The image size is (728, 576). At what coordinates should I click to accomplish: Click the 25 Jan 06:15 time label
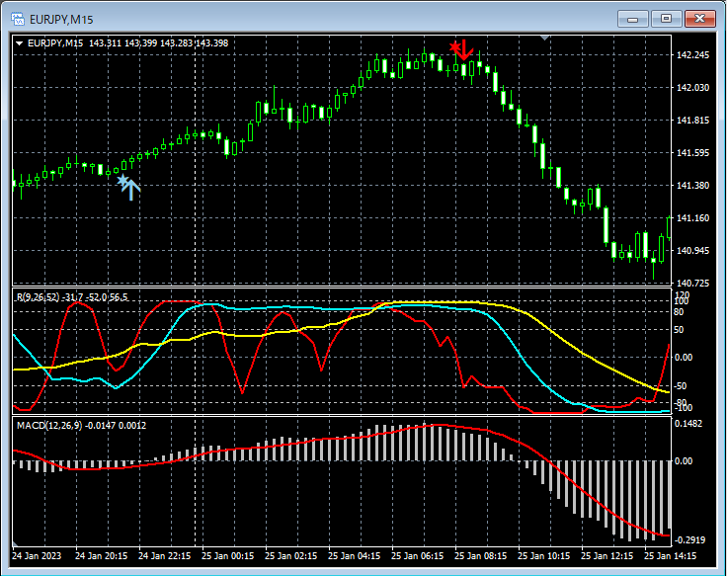pos(418,556)
